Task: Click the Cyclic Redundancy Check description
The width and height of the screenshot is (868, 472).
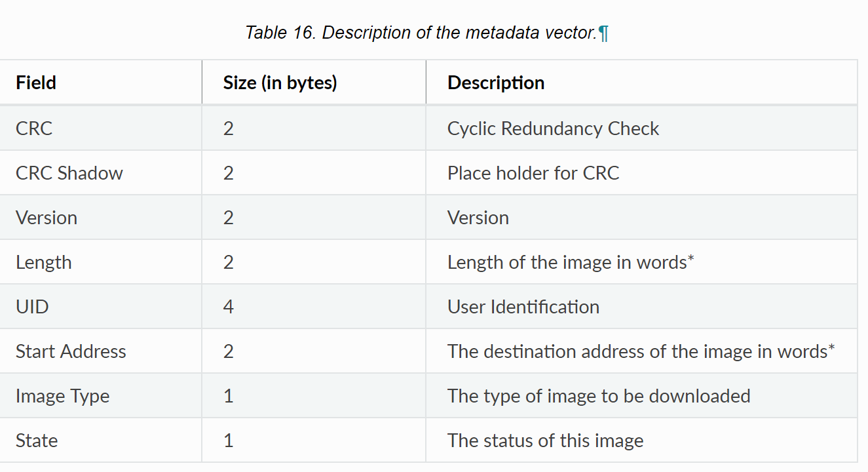Action: pyautogui.click(x=553, y=128)
